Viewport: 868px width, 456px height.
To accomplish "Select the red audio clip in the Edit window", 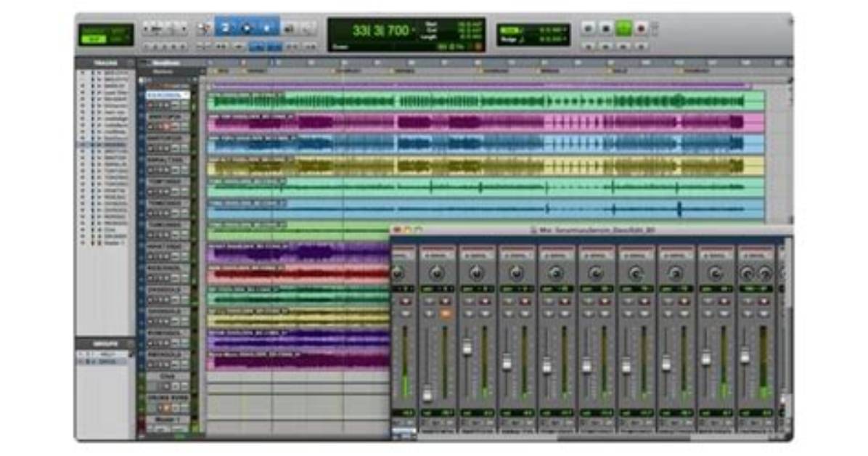I will point(299,274).
